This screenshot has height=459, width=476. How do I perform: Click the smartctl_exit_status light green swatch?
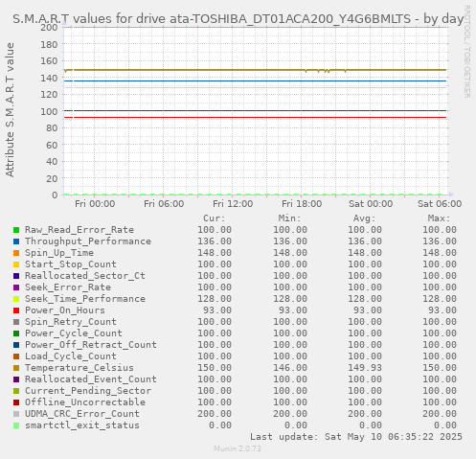pyautogui.click(x=16, y=425)
